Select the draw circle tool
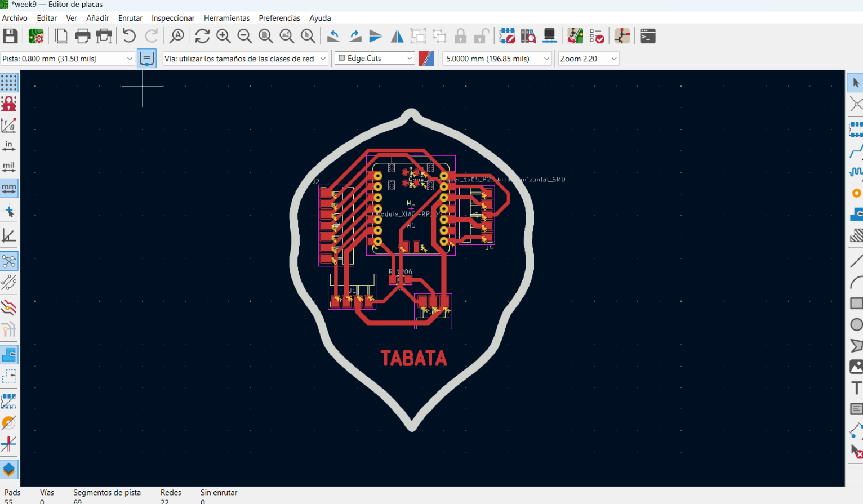 click(x=856, y=324)
